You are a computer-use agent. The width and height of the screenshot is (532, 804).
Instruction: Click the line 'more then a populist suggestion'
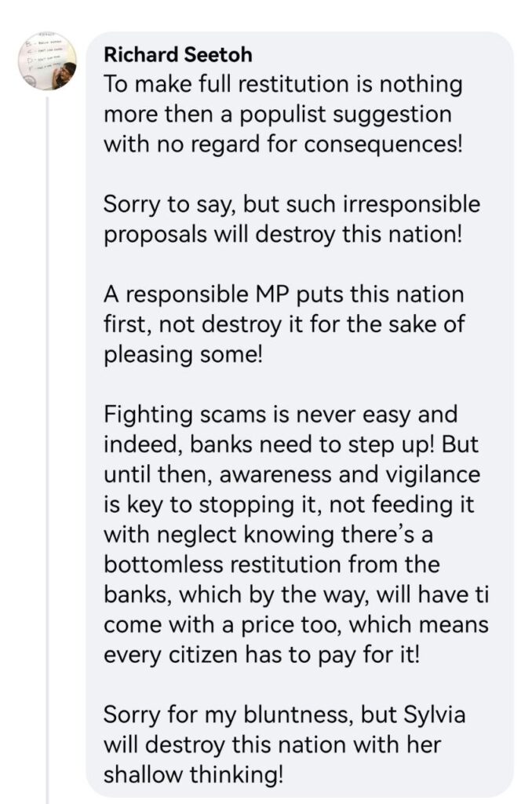pyautogui.click(x=278, y=114)
